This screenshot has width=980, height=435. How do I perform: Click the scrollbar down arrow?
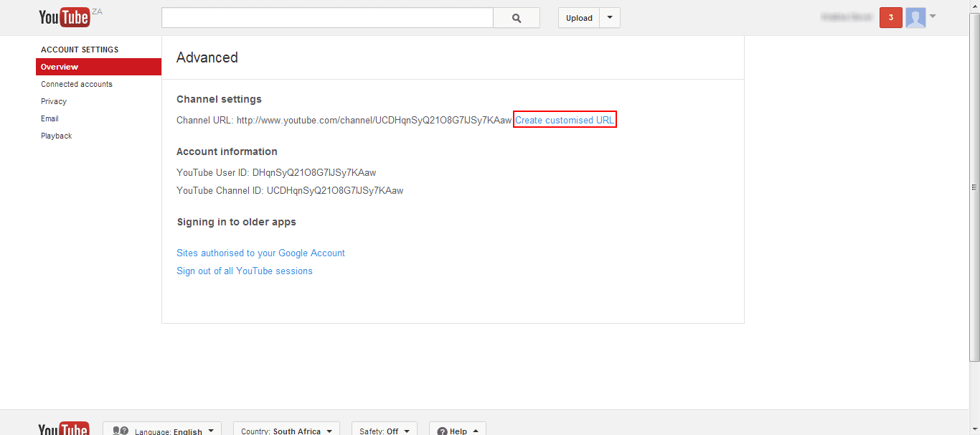(974, 429)
